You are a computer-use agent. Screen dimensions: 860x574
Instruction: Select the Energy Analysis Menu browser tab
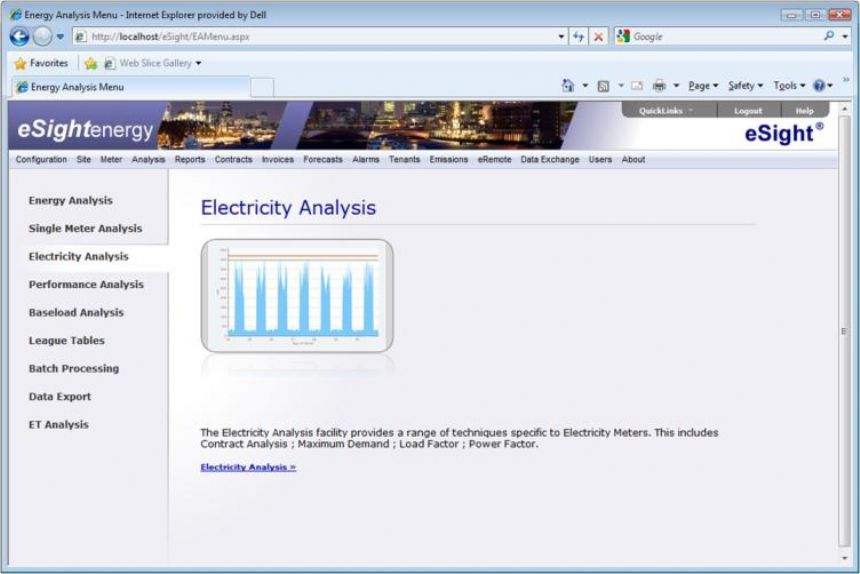click(x=131, y=87)
